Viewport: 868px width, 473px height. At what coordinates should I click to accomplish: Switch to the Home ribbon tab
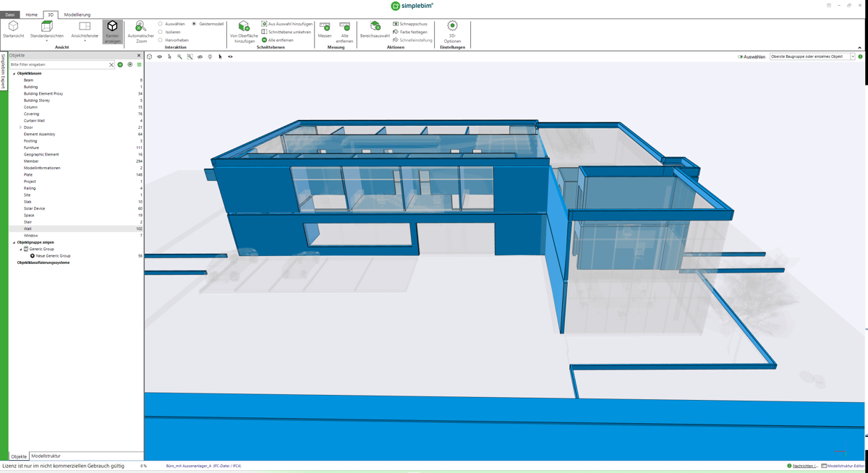(31, 14)
